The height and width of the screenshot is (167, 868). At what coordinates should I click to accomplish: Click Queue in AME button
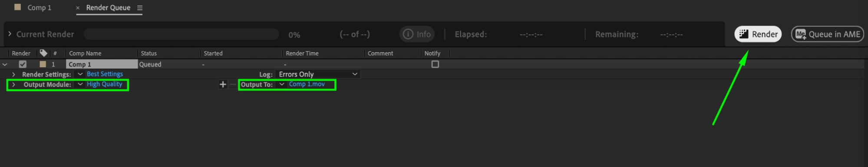(x=827, y=34)
